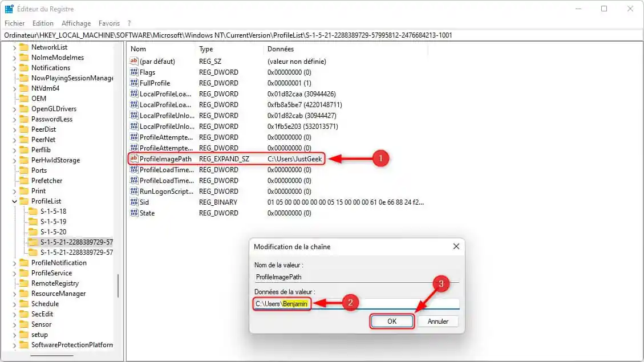644x362 pixels.
Task: Click the C:\Users\JustGeek data value
Action: (x=294, y=159)
